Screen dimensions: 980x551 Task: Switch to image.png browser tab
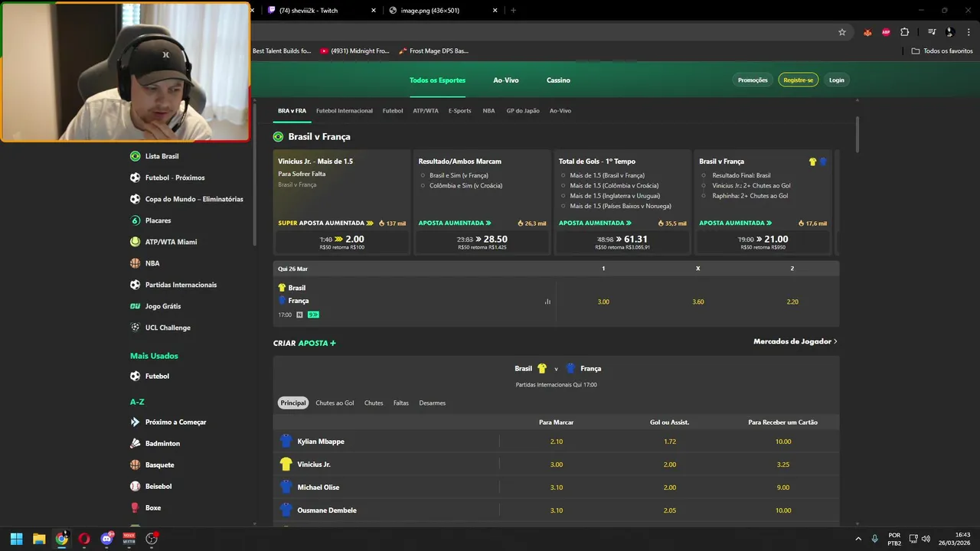pyautogui.click(x=444, y=11)
